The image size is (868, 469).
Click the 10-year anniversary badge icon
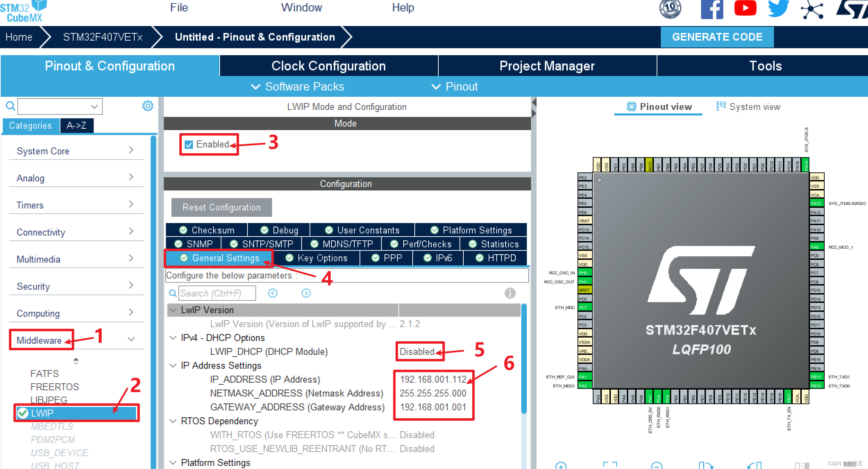tap(670, 9)
